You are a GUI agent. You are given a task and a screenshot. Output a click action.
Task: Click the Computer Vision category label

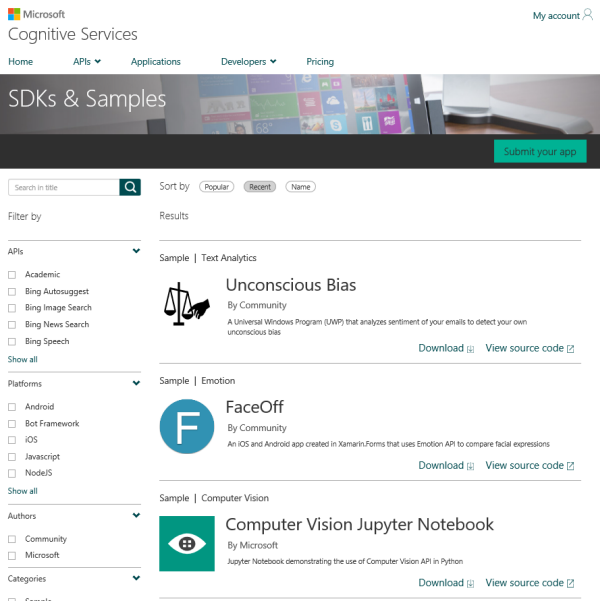(235, 498)
